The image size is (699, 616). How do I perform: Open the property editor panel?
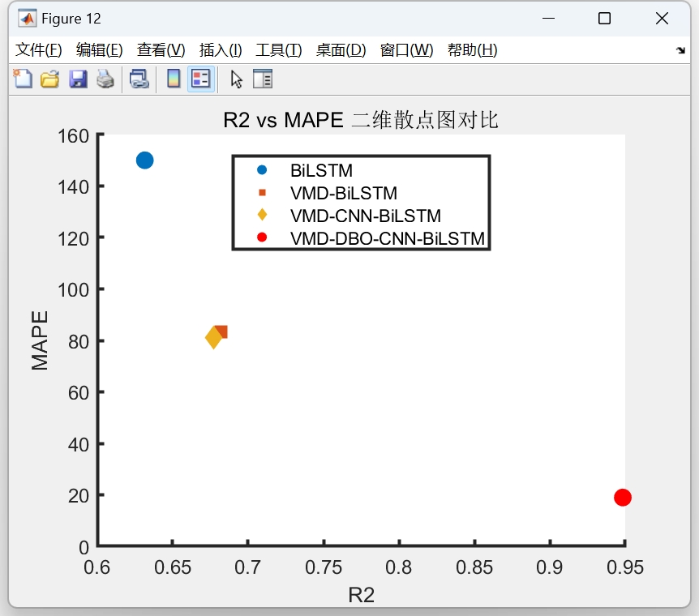[x=262, y=79]
